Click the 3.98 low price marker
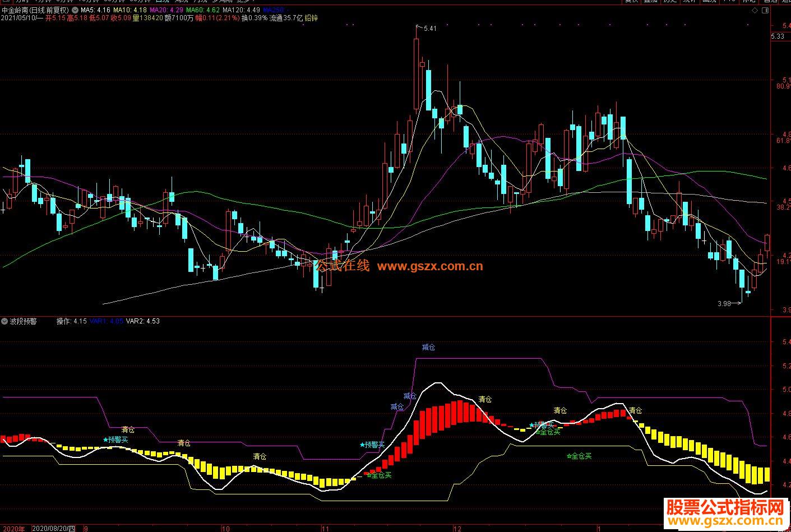The image size is (791, 532). [x=724, y=304]
